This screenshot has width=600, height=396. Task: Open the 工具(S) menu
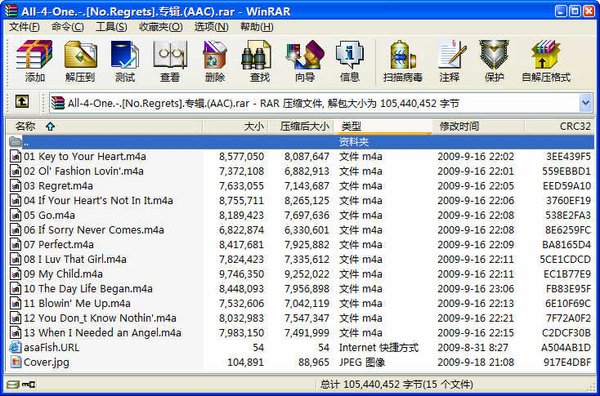pos(111,27)
